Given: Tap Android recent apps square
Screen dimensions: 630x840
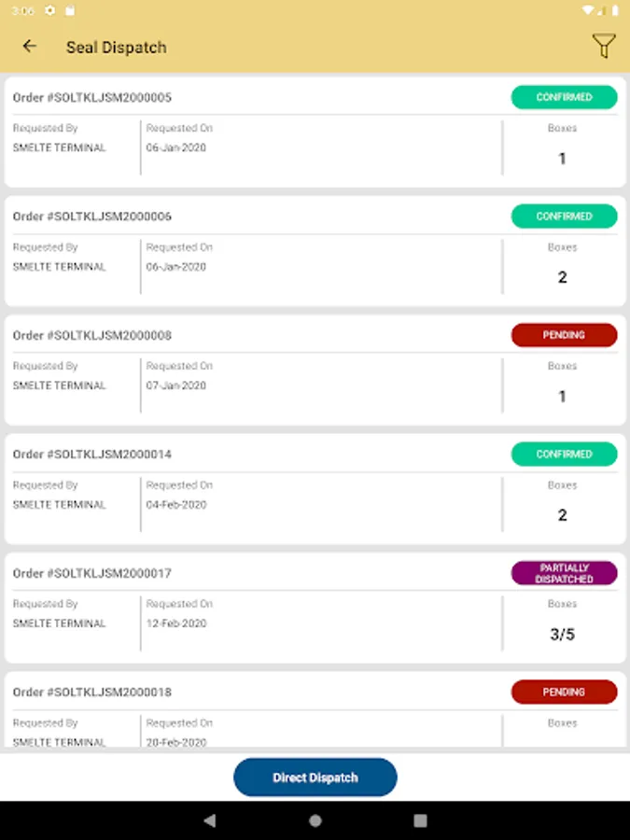Looking at the screenshot, I should coord(420,820).
